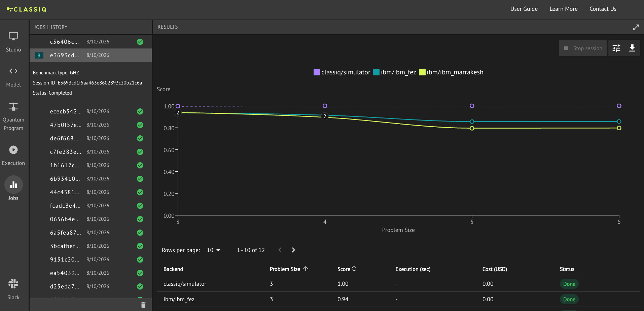Click the Backend column header
This screenshot has height=311, width=644.
point(173,269)
